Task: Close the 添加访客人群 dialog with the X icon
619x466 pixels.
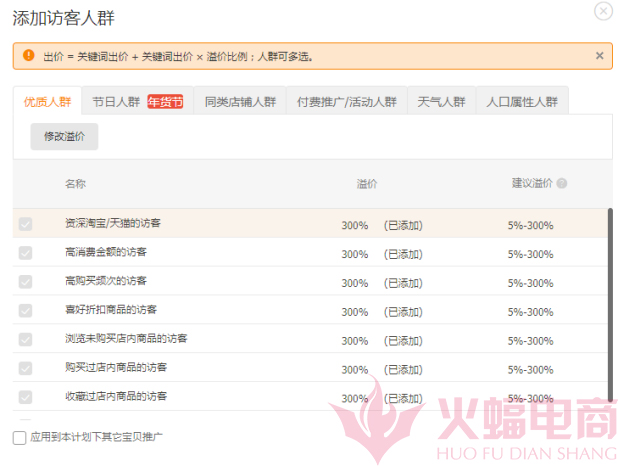Action: coord(602,11)
